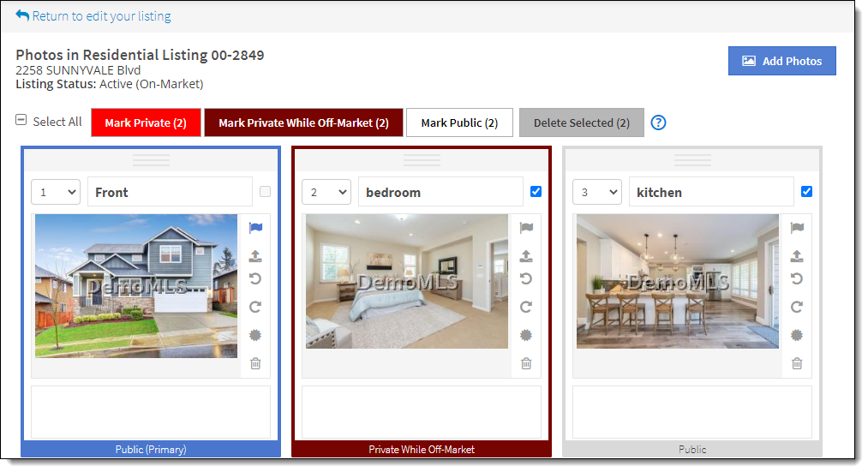Click the 2258 SUNNYVALE Blvd address text
Viewport: 868px width, 472px height.
click(x=78, y=70)
